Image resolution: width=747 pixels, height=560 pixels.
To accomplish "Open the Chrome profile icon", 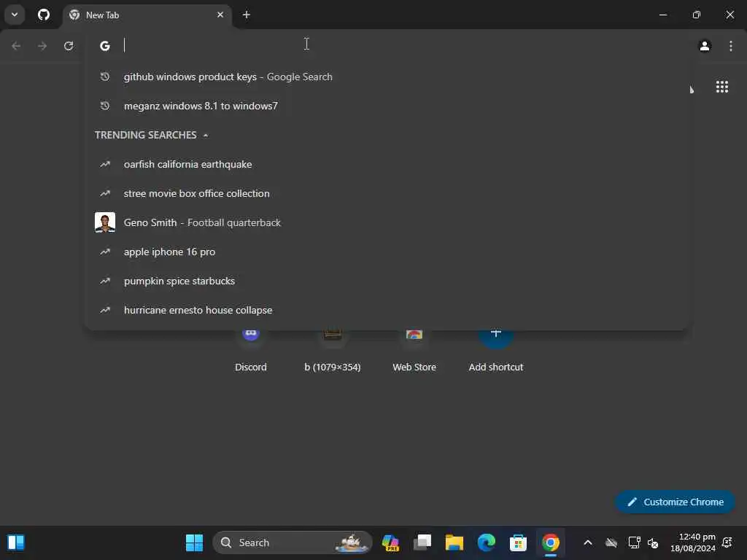I will [x=705, y=46].
